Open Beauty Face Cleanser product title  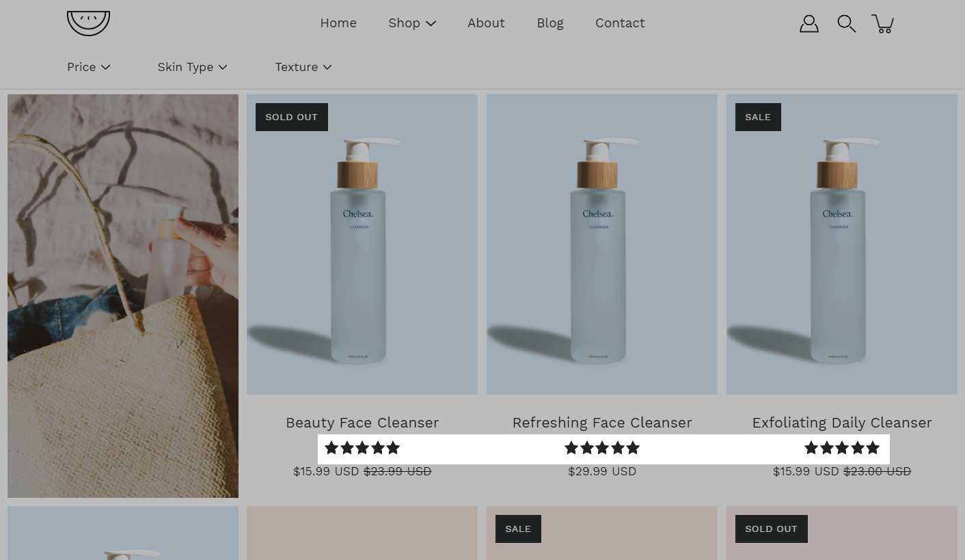pos(362,423)
